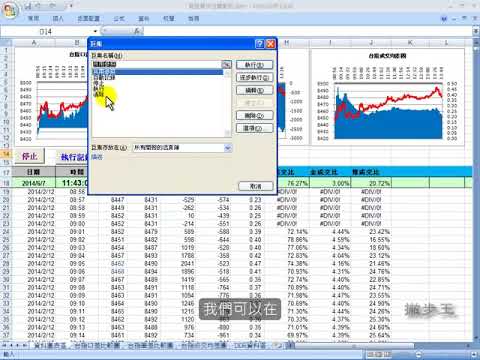Click the last-sheet navigation arrow

[25, 345]
